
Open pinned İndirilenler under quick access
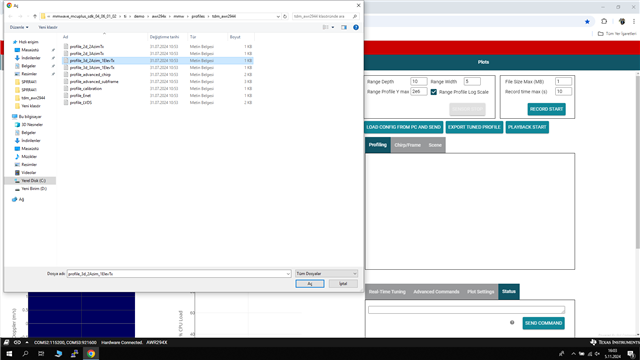click(x=31, y=58)
